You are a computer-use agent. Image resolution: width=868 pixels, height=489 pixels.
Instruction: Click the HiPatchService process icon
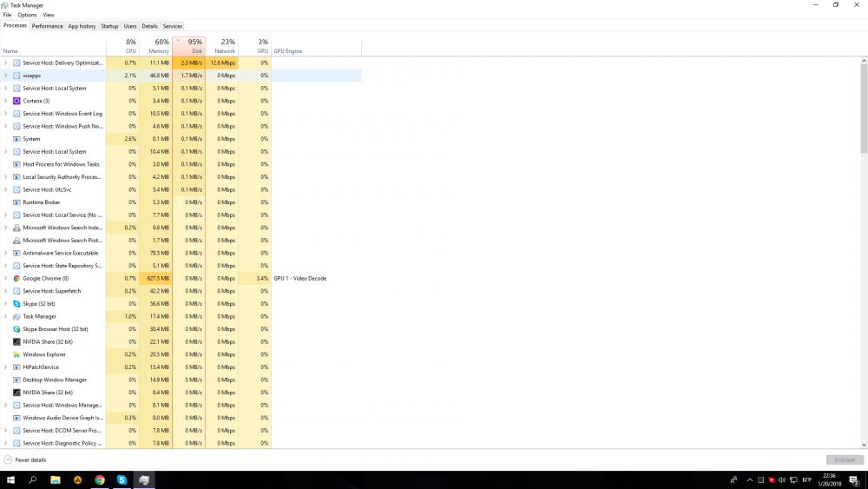(16, 367)
